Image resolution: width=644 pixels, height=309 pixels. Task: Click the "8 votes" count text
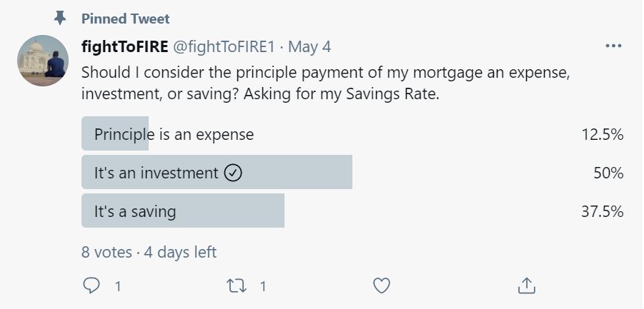click(106, 252)
